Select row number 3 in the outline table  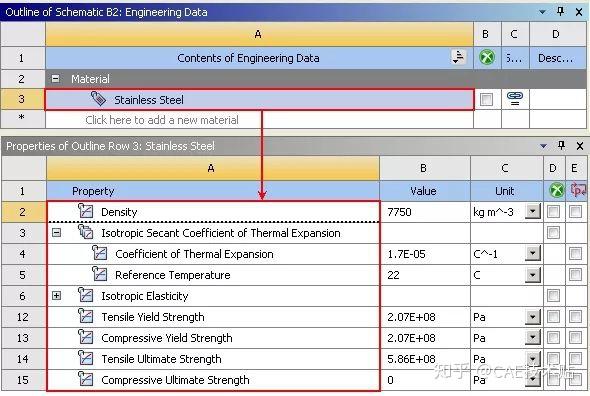coord(23,99)
